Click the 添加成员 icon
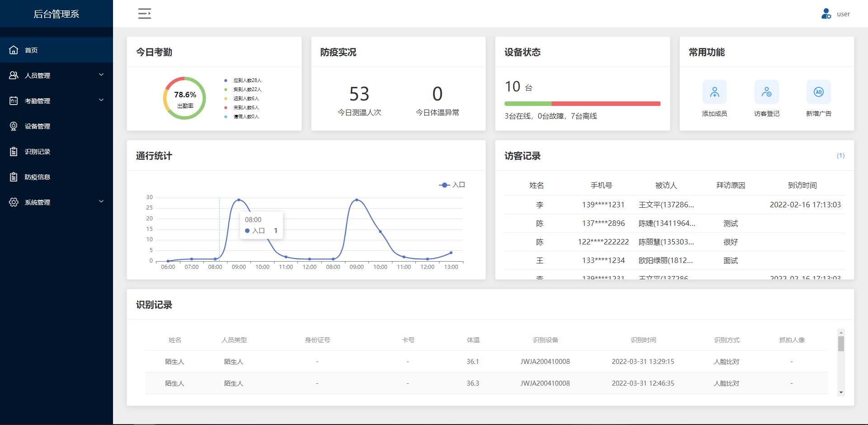The width and height of the screenshot is (868, 425). click(714, 92)
